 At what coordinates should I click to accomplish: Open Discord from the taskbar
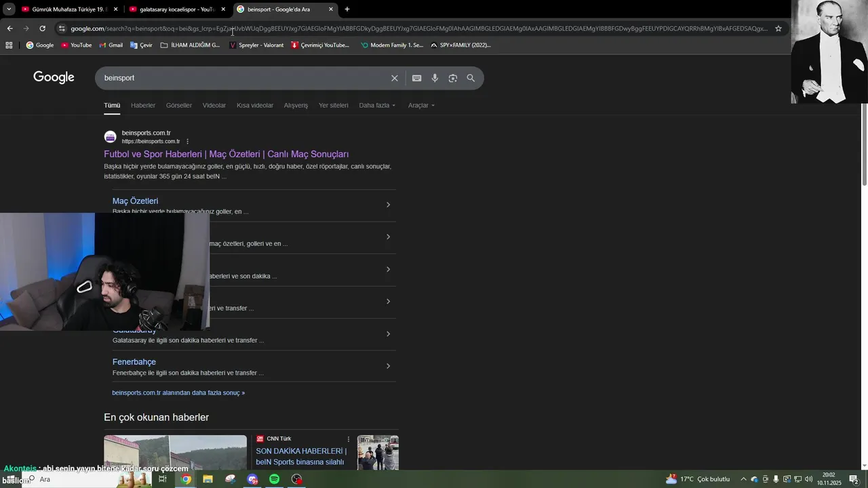pyautogui.click(x=253, y=479)
